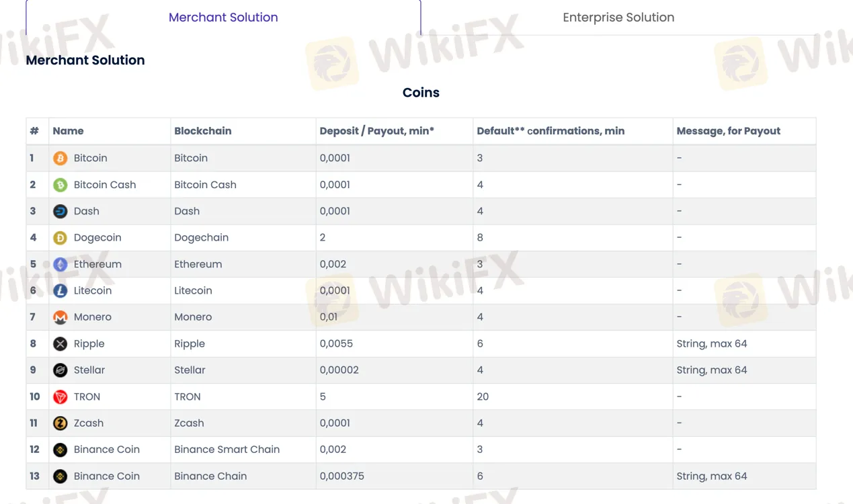
Task: Click the Dogecoin name link
Action: click(96, 237)
